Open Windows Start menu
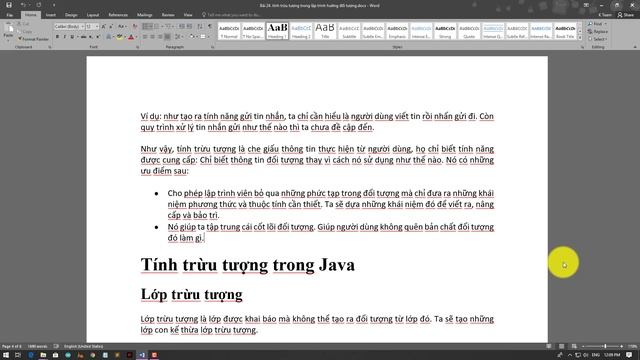Image resolution: width=640 pixels, height=360 pixels. click(x=6, y=355)
